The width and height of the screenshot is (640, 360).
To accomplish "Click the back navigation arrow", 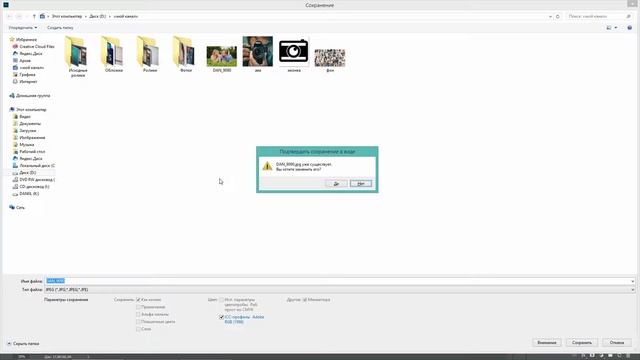I will 10,16.
